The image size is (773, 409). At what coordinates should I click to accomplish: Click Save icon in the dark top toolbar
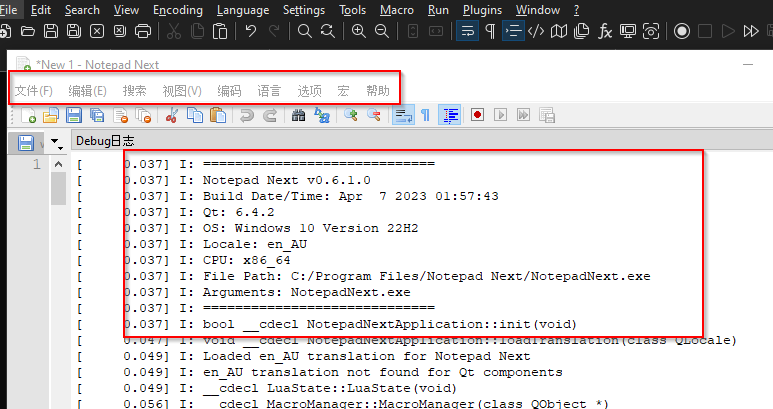[x=51, y=32]
